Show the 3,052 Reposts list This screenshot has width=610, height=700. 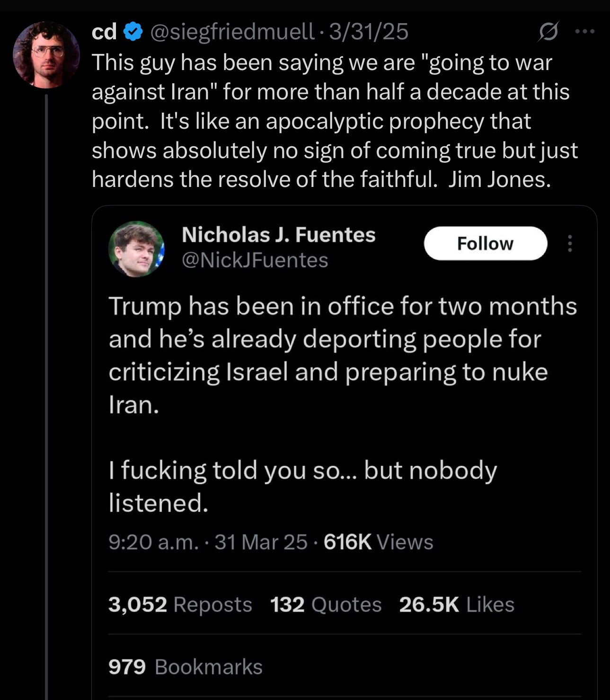[x=180, y=604]
